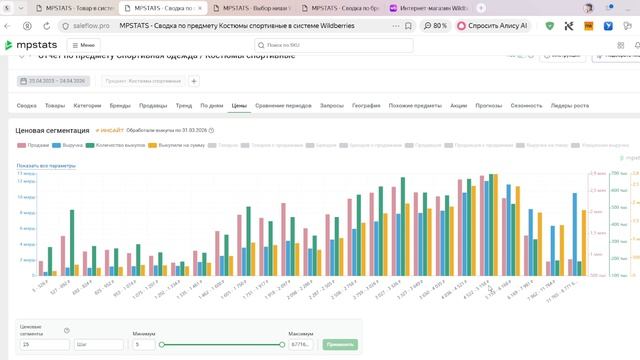Focus the SKU search field
640x360 pixels.
(333, 45)
